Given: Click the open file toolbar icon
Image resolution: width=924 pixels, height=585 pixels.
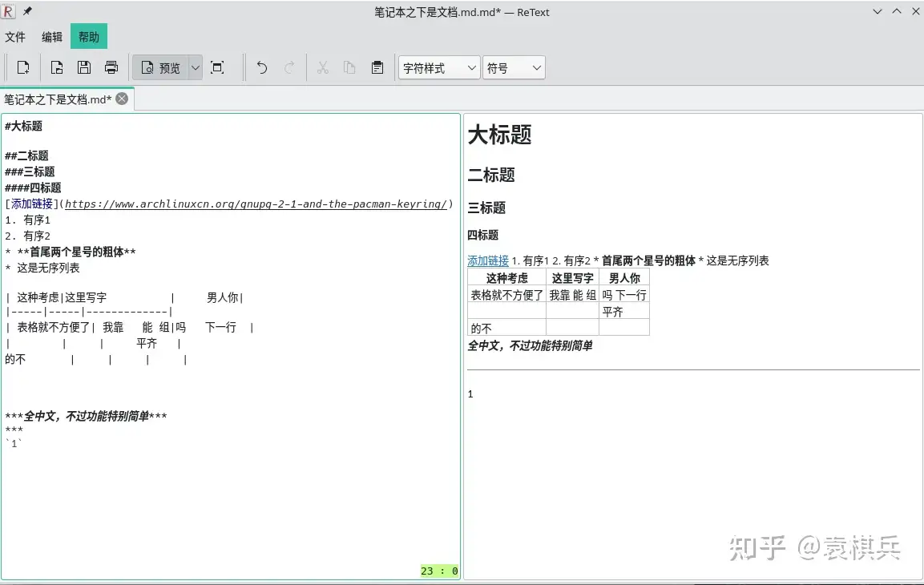Looking at the screenshot, I should coord(57,68).
